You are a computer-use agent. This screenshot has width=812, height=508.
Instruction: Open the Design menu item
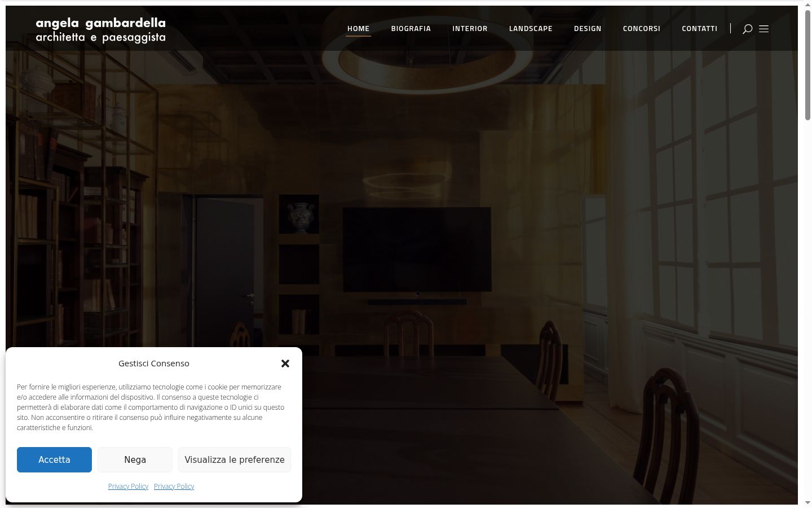tap(588, 28)
